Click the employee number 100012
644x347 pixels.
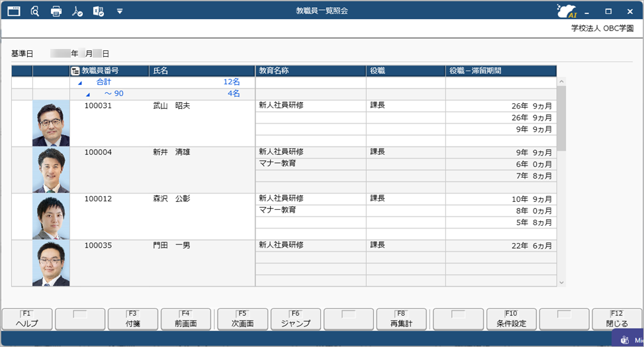98,199
